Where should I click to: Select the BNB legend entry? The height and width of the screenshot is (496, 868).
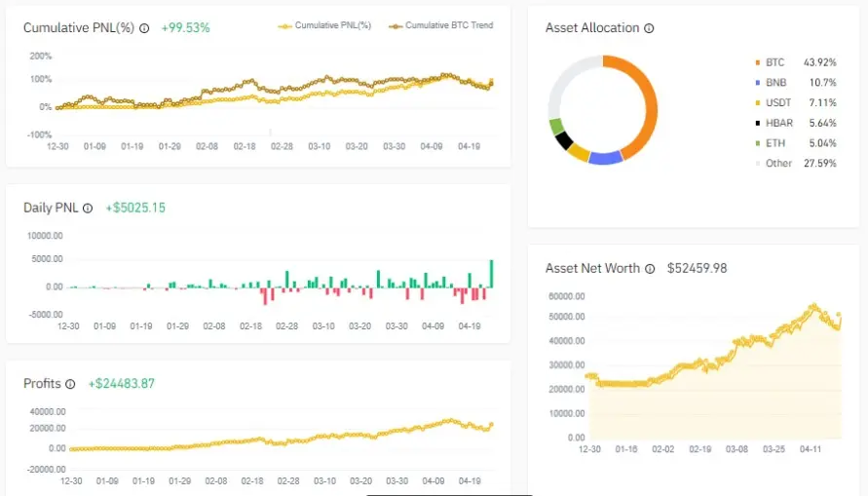click(x=796, y=83)
